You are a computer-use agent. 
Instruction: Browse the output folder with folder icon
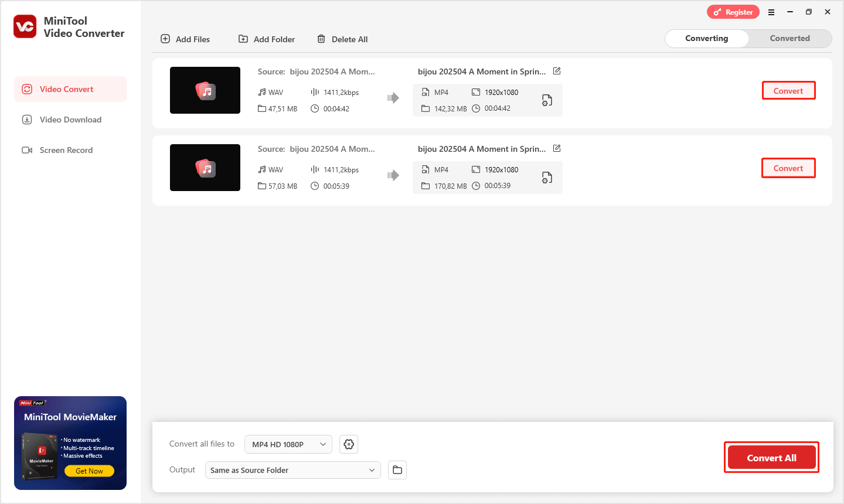(397, 470)
